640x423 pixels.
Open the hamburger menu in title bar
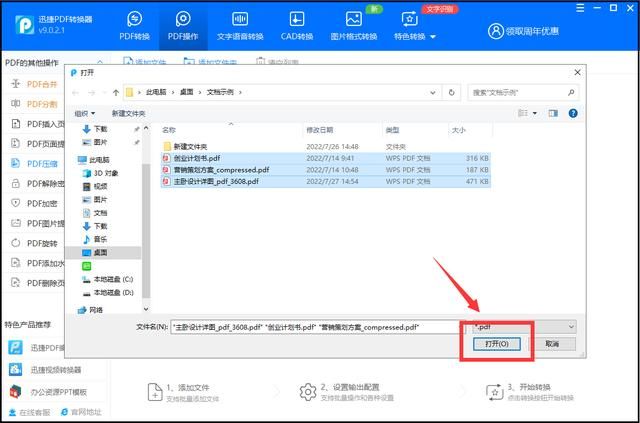580,8
